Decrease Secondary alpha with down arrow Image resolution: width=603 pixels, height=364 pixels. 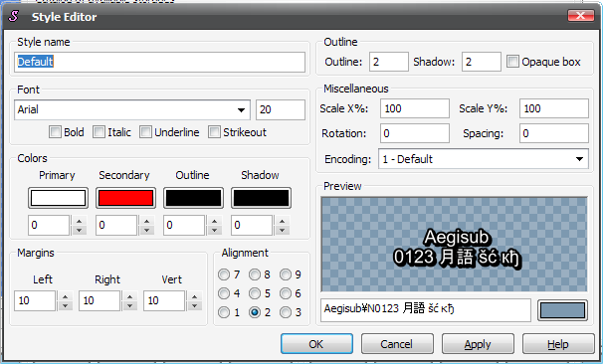click(146, 230)
